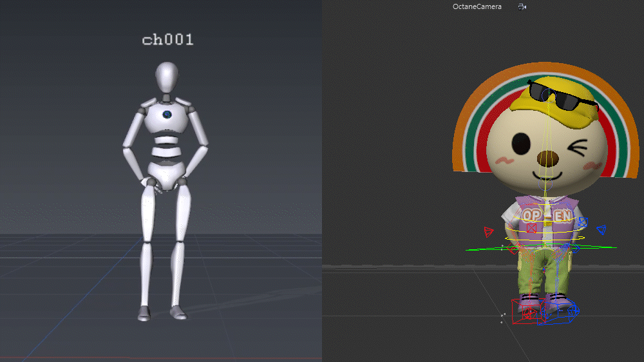The height and width of the screenshot is (362, 644).
Task: Select the blue crossed-square shoulder controller
Action: click(583, 222)
